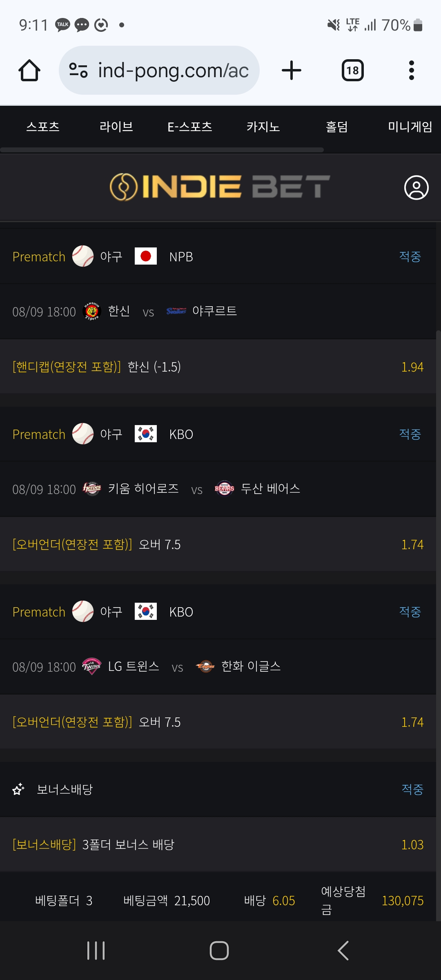
Task: Go to the 미니게임 tab
Action: 410,127
